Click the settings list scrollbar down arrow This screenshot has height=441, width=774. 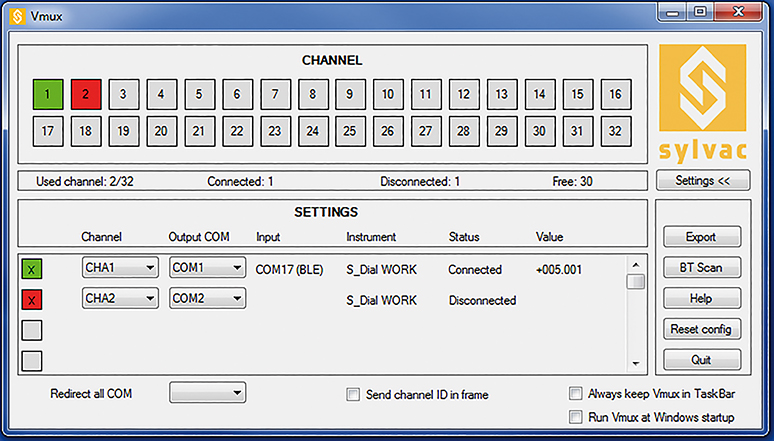[x=635, y=363]
